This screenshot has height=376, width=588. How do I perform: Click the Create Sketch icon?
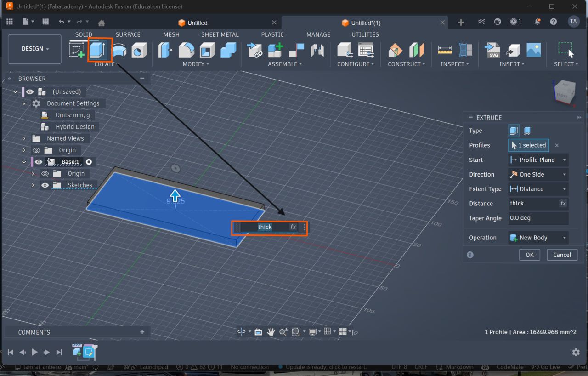77,50
